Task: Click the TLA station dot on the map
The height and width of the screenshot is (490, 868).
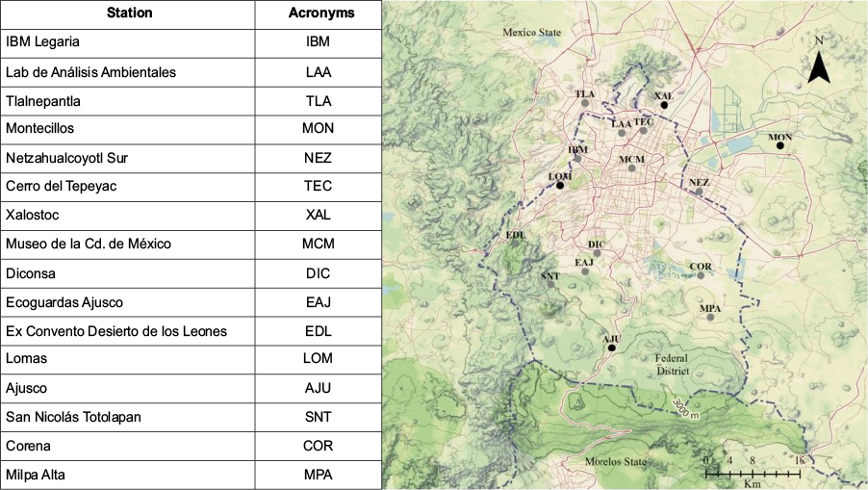Action: 584,103
